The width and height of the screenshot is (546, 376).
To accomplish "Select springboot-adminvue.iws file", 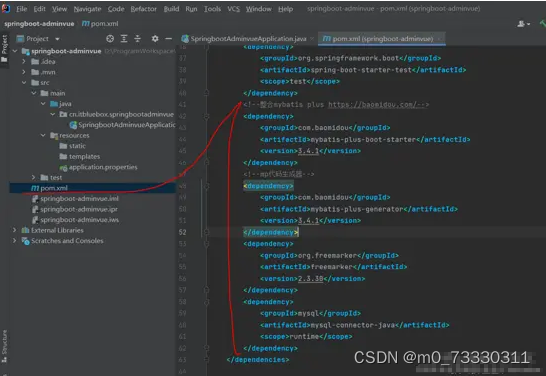I will pos(75,220).
